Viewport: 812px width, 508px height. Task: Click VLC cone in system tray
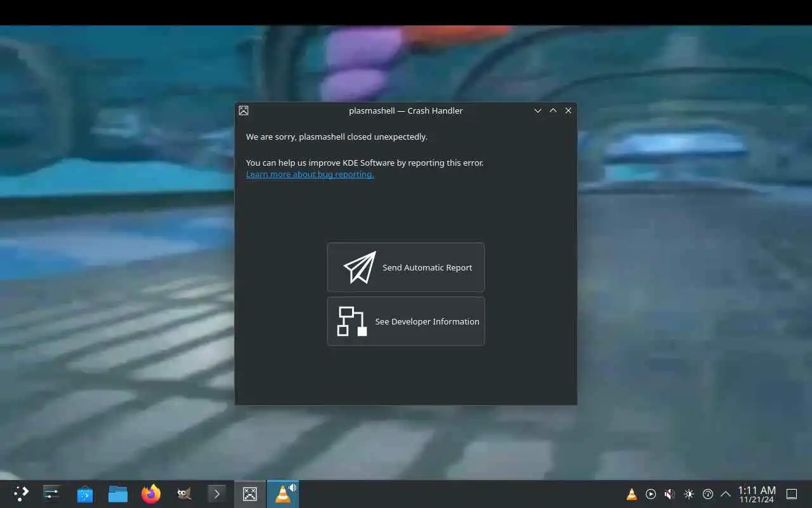[632, 494]
